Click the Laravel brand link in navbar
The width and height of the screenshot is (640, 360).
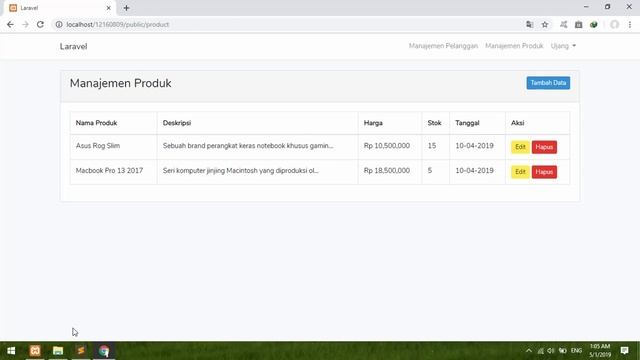73,47
